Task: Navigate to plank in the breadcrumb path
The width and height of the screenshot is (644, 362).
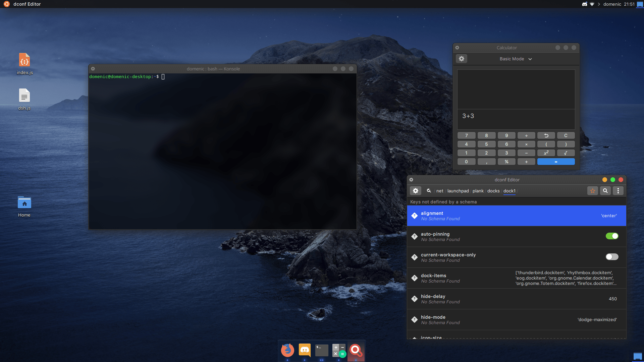Action: (x=478, y=191)
